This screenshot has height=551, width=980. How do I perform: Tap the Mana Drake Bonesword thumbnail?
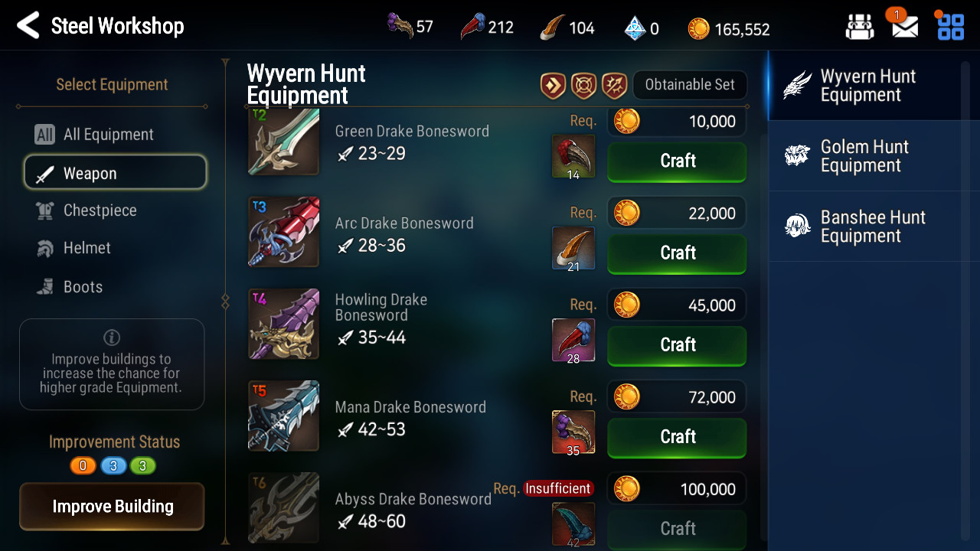283,416
